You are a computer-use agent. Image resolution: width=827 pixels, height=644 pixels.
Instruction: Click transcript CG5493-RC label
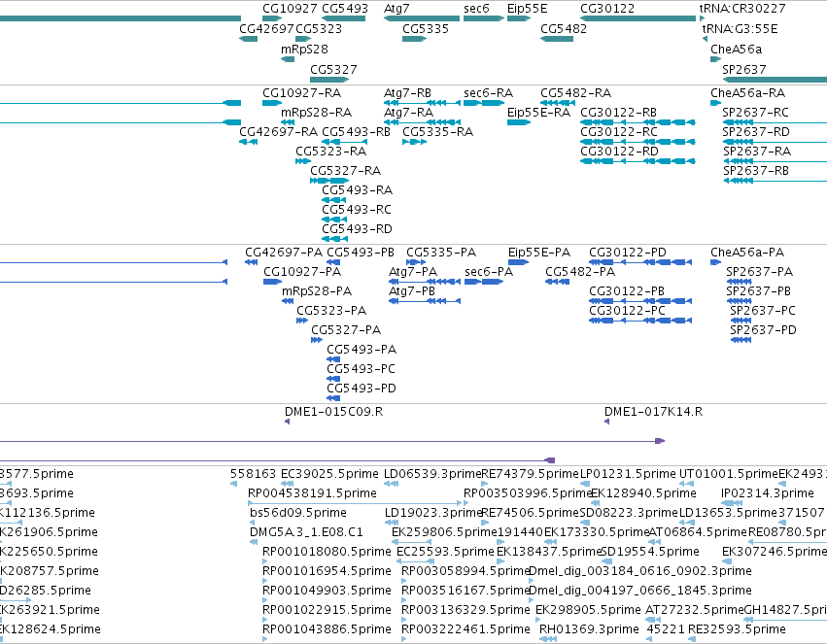(357, 210)
